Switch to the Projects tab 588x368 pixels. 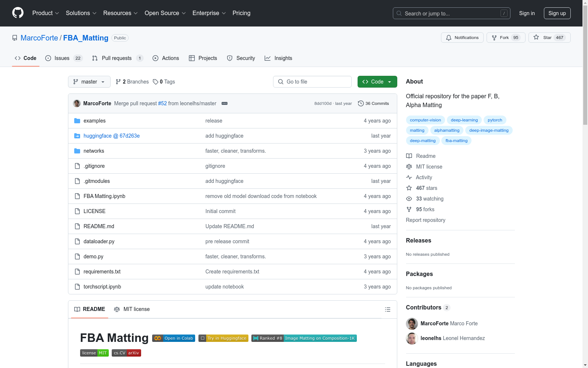point(203,58)
